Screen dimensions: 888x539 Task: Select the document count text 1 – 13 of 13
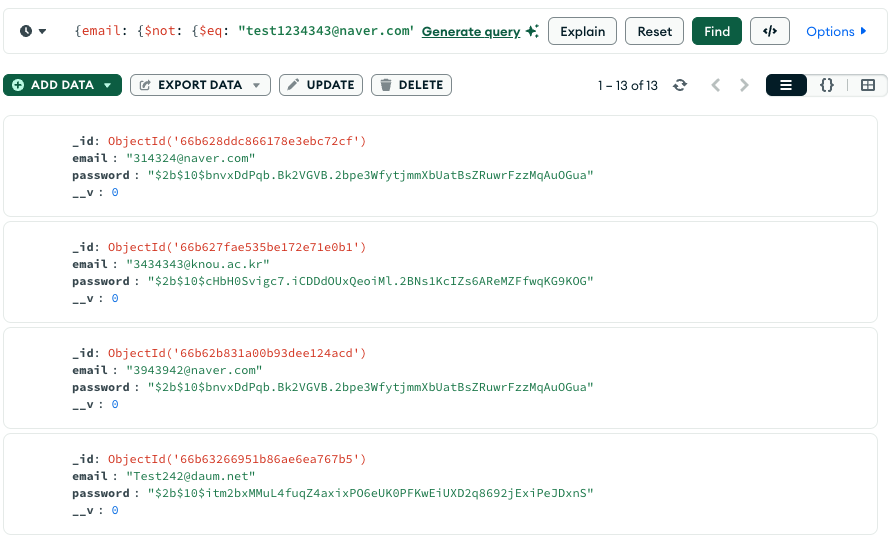pos(627,85)
